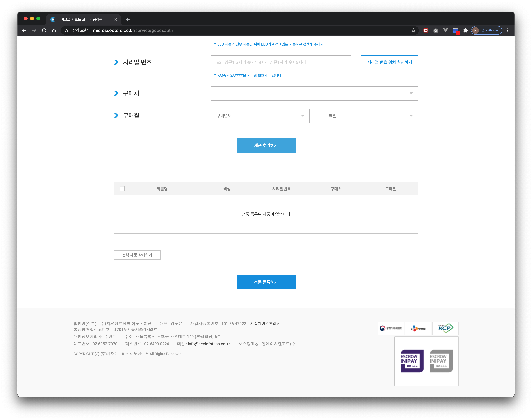Bookmark this page with star icon
Viewport: 532px width, 420px height.
pyautogui.click(x=413, y=31)
